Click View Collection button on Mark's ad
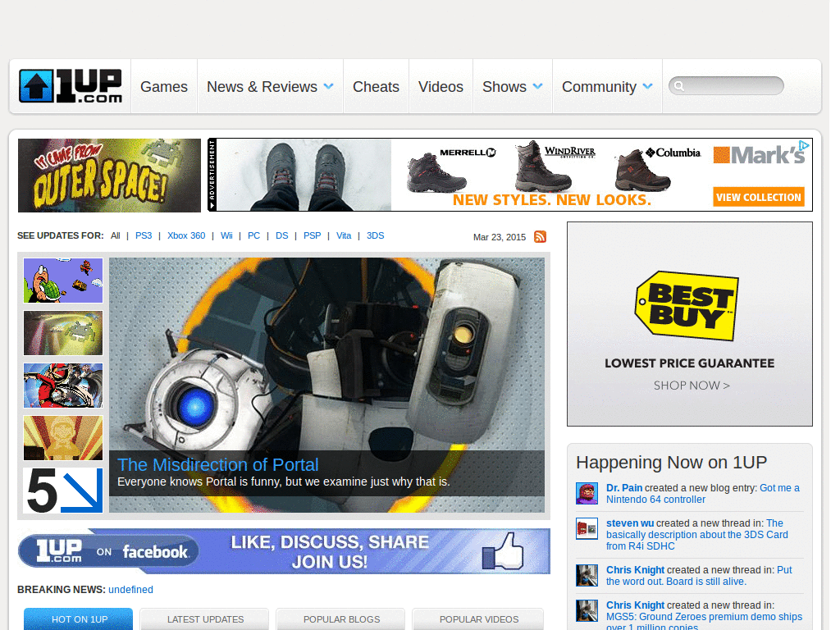Image resolution: width=840 pixels, height=630 pixels. (759, 197)
